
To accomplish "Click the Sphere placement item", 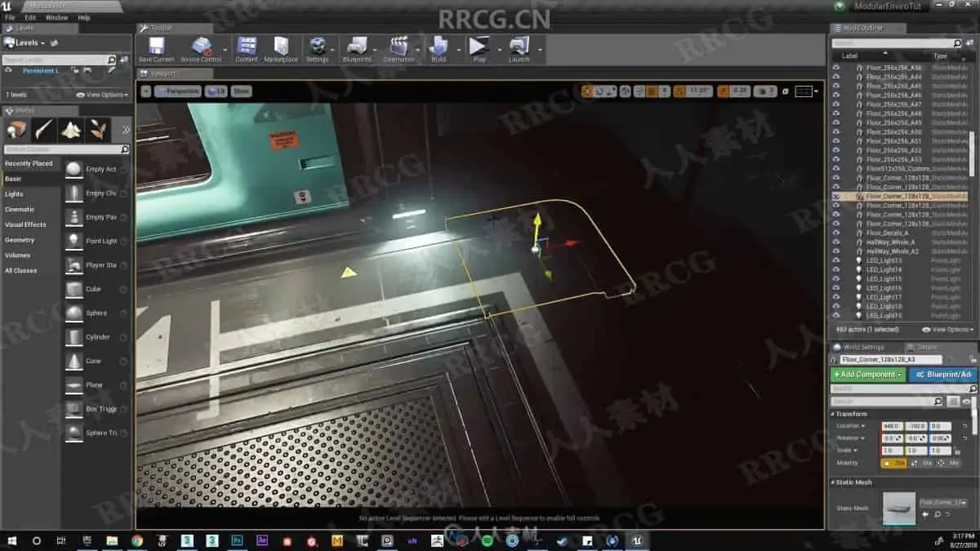I will [96, 313].
